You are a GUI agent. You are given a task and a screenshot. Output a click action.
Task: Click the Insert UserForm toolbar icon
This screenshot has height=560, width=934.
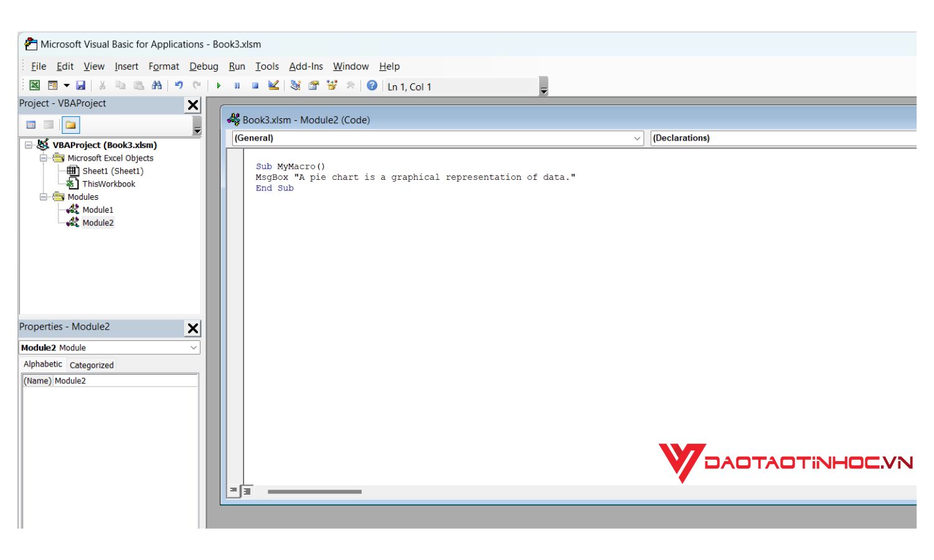point(53,85)
